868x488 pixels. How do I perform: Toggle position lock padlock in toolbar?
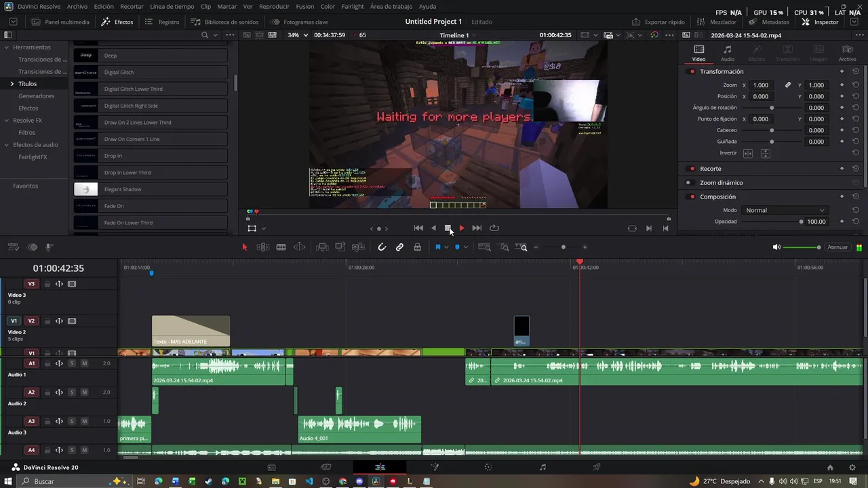click(417, 247)
